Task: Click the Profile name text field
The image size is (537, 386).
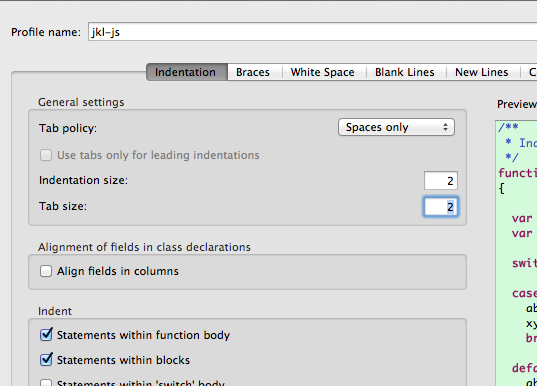Action: tap(312, 32)
